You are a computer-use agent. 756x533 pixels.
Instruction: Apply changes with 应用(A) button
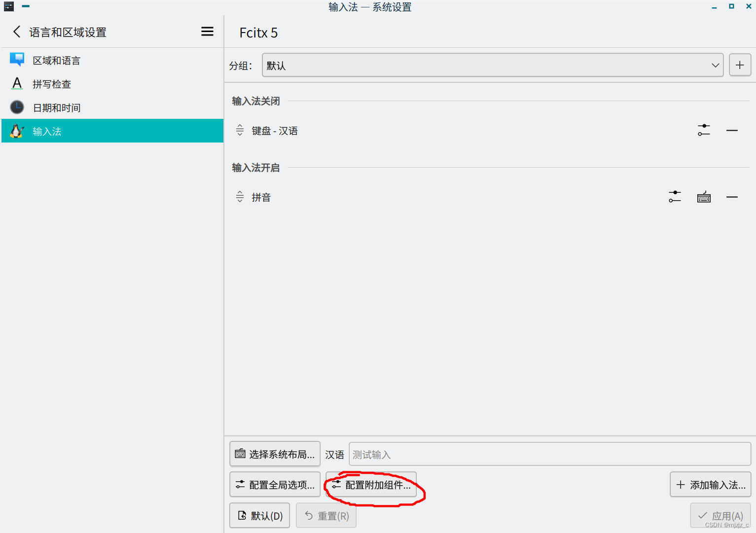click(x=720, y=516)
